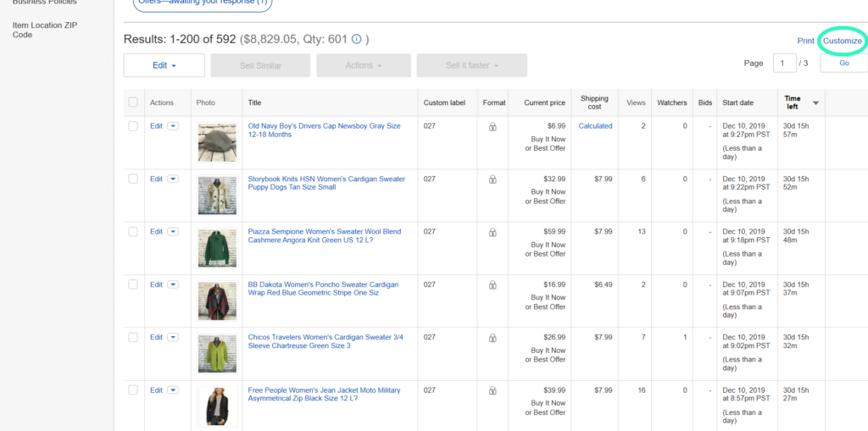Select checkbox for Free People jean jacket
The image size is (868, 431).
click(x=133, y=390)
